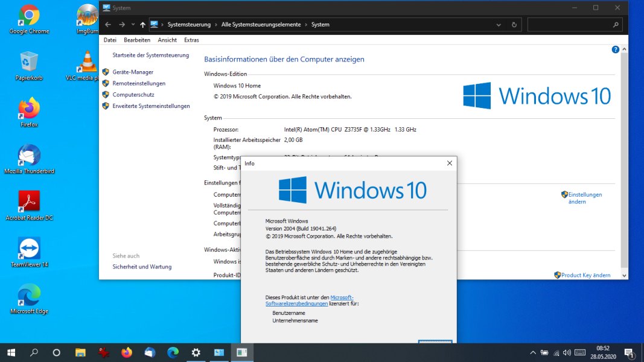Open Startseite der Systemsteuerung link

(x=151, y=55)
